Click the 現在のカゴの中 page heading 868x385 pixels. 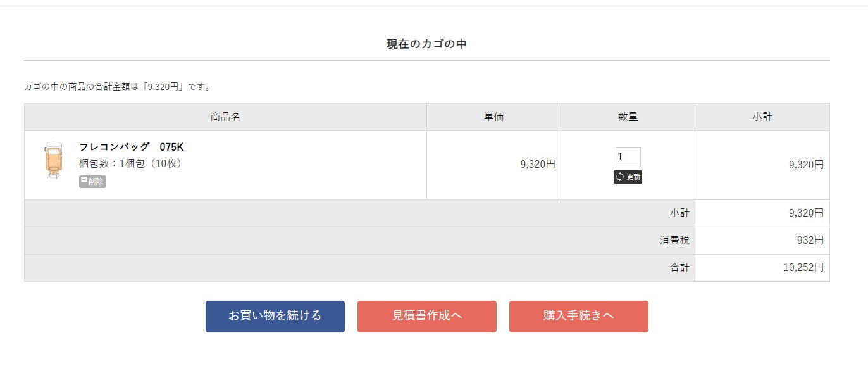click(426, 44)
